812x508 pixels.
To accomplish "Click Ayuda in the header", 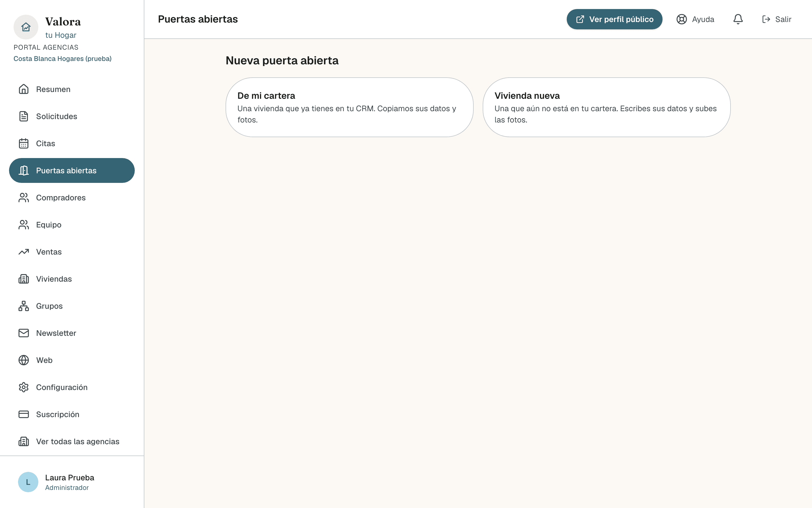I will click(x=695, y=19).
